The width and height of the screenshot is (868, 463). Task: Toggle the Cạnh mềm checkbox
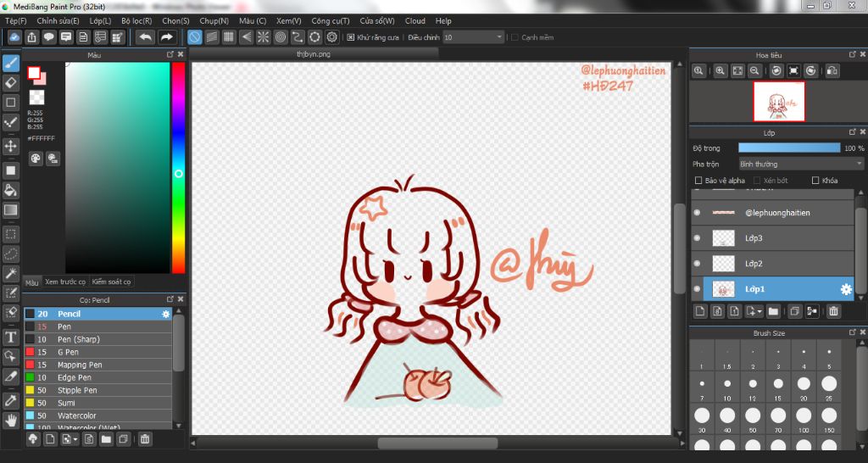pyautogui.click(x=515, y=37)
